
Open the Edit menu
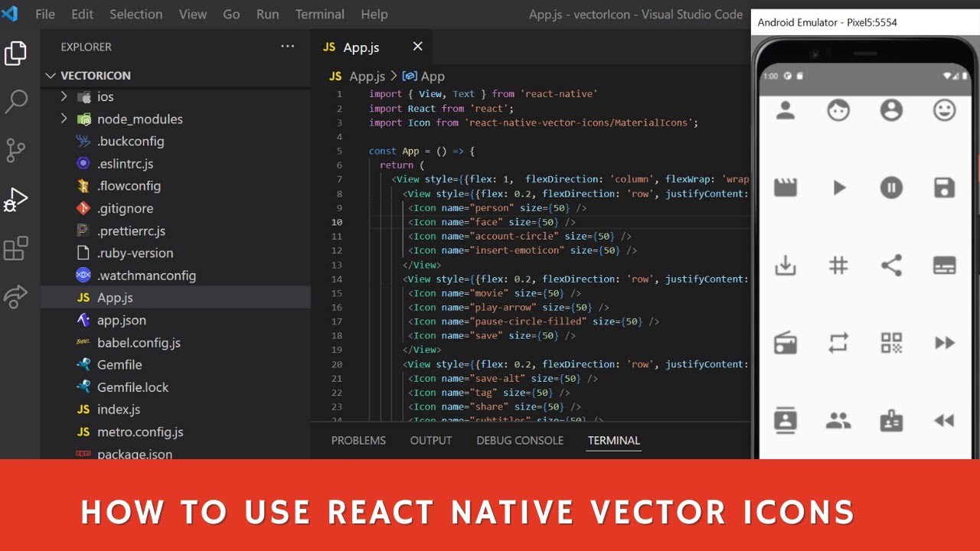click(82, 15)
